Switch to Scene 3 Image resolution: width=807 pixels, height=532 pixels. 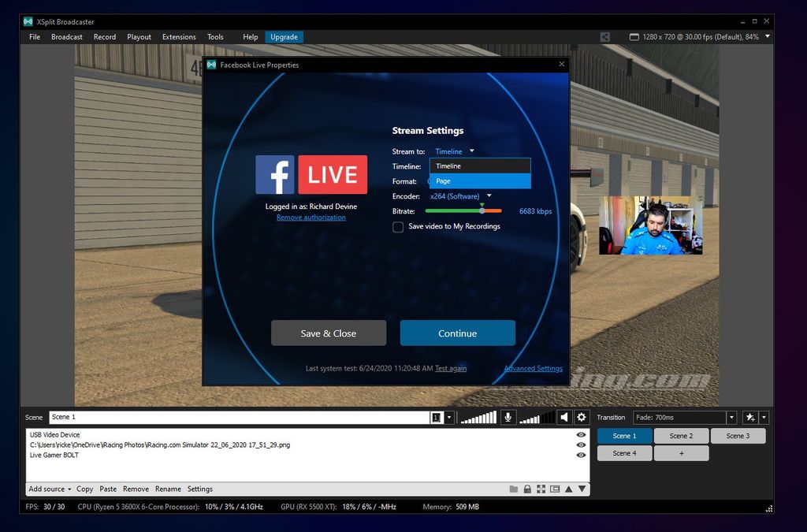click(x=738, y=435)
